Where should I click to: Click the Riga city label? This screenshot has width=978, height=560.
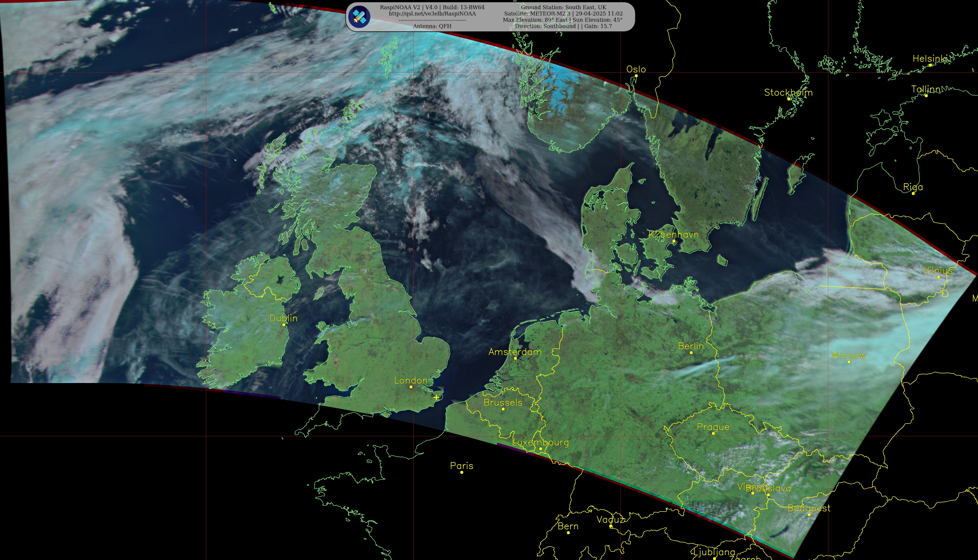point(913,187)
